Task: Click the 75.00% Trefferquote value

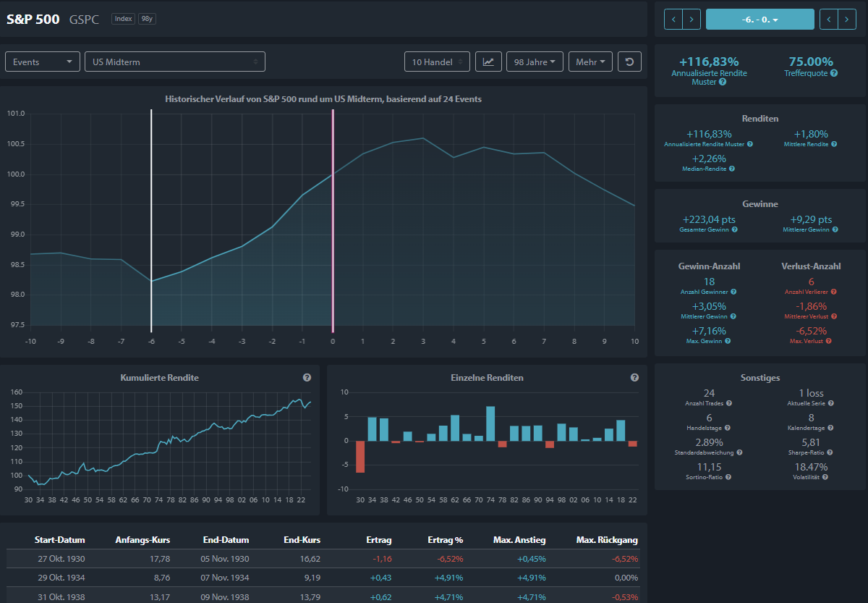Action: coord(811,62)
